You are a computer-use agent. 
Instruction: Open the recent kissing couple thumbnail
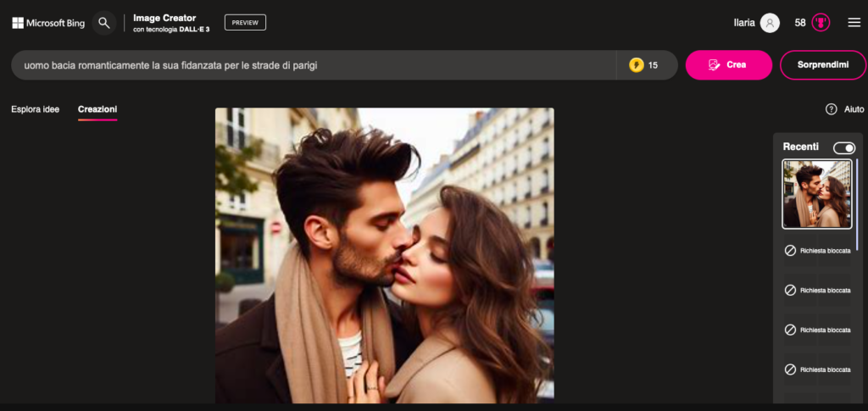(x=816, y=194)
